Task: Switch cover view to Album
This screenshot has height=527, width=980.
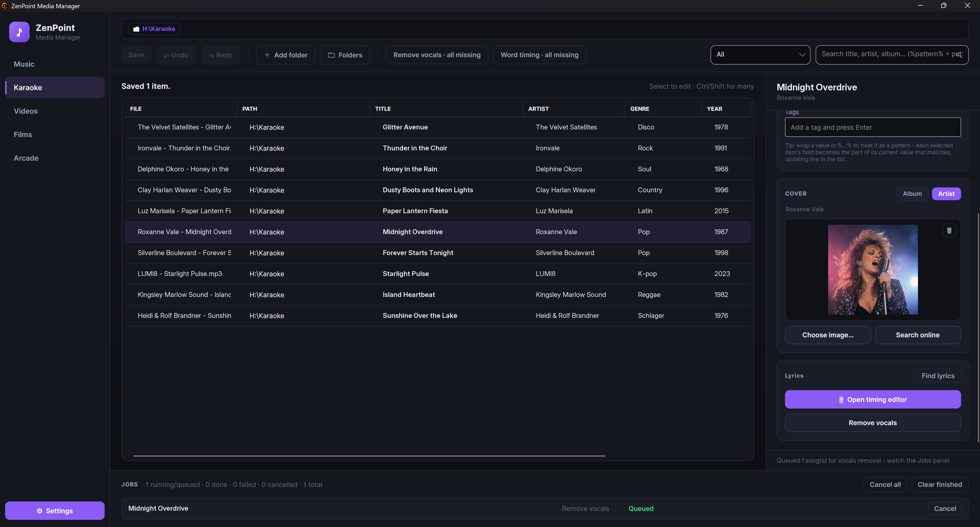Action: click(x=912, y=194)
